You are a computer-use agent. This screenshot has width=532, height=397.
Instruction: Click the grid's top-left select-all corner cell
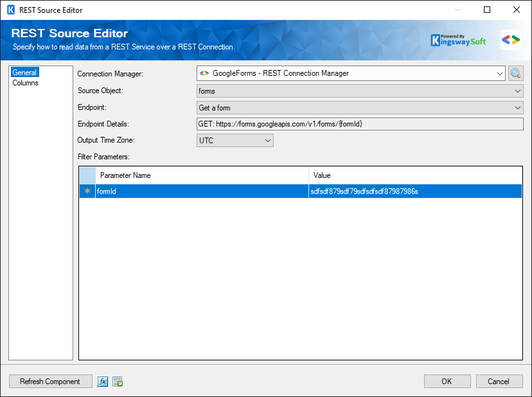[x=87, y=175]
